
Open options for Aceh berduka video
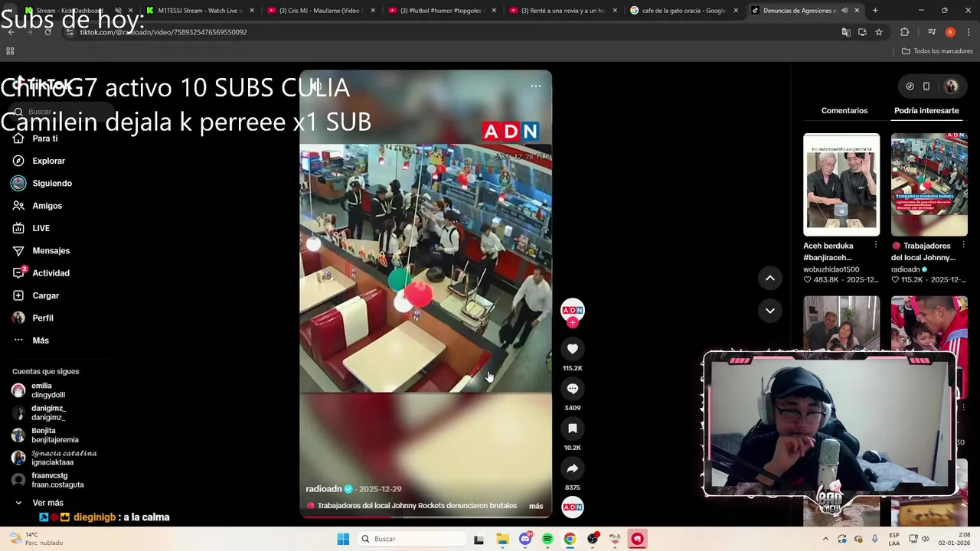pos(876,246)
